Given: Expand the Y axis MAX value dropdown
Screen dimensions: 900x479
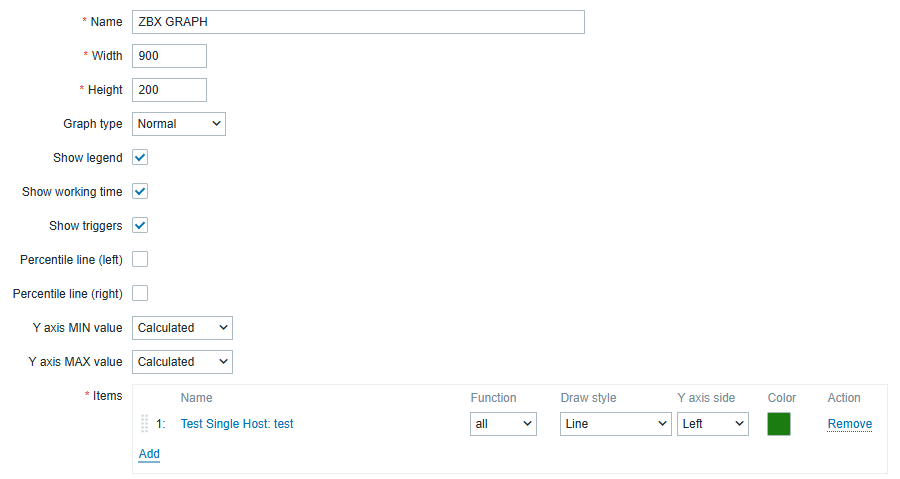Looking at the screenshot, I should [182, 361].
